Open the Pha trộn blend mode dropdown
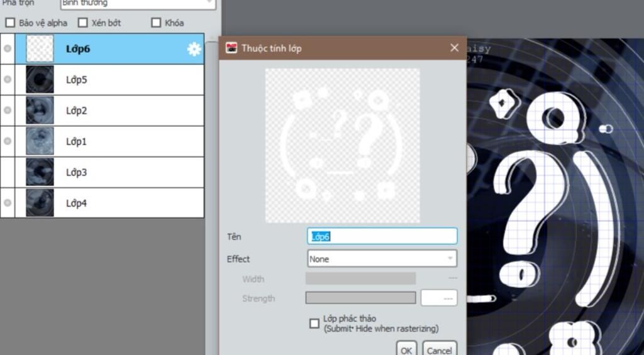 click(x=138, y=3)
